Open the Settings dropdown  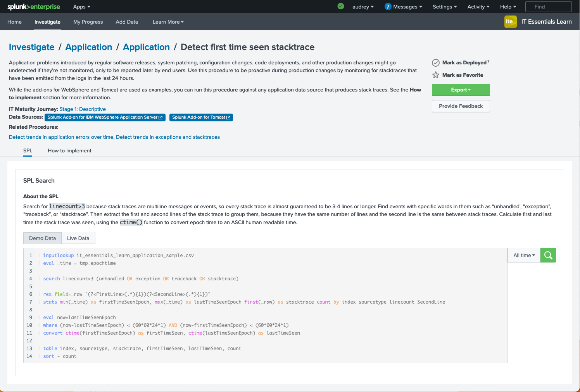(x=445, y=7)
